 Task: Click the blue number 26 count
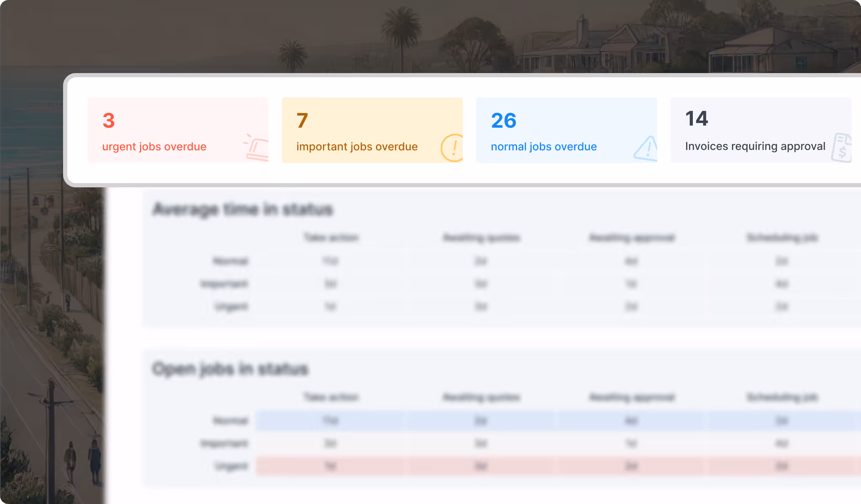(x=503, y=121)
